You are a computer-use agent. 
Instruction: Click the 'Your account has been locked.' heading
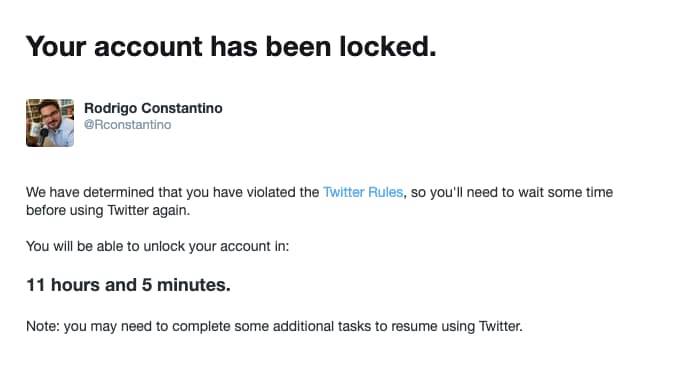(x=231, y=46)
